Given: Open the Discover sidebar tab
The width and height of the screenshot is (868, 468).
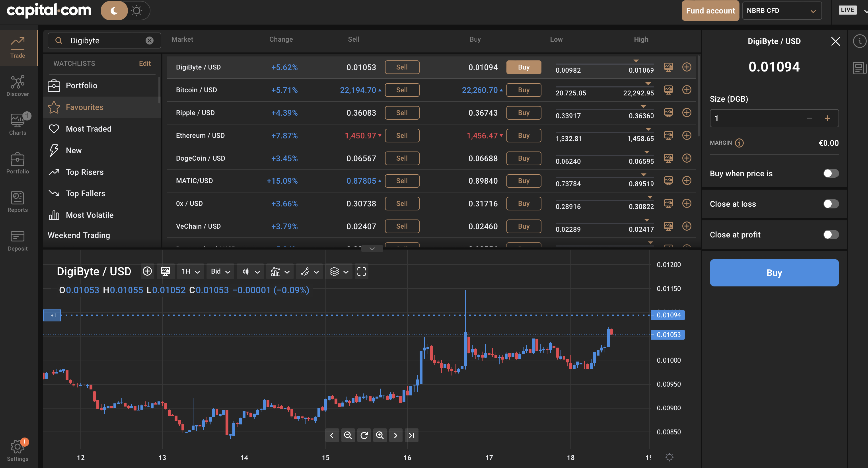Looking at the screenshot, I should pyautogui.click(x=18, y=86).
